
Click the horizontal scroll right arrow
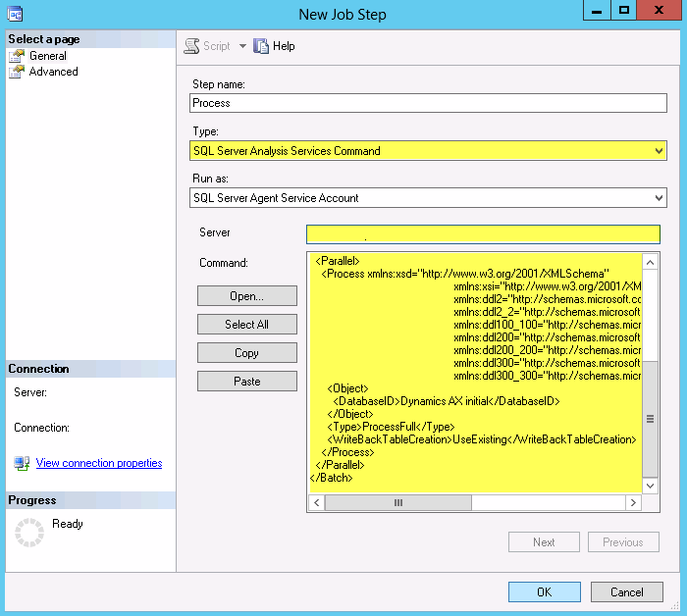[633, 502]
